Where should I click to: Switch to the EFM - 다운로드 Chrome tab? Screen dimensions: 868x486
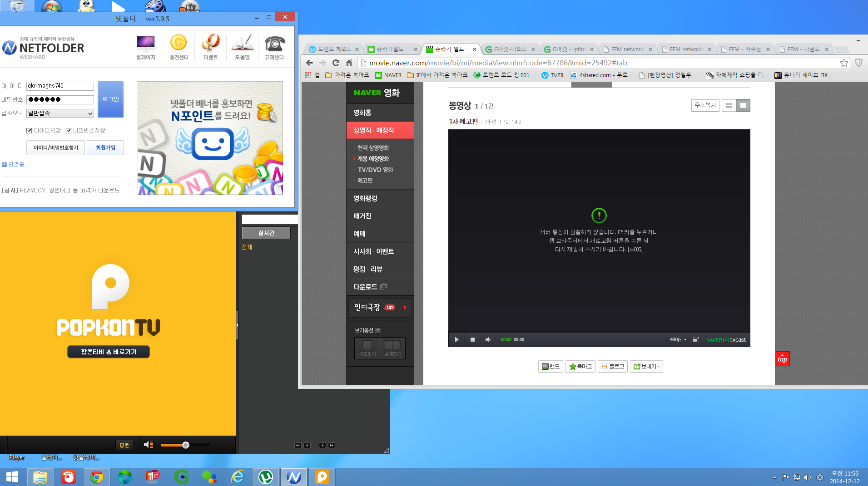(x=804, y=49)
